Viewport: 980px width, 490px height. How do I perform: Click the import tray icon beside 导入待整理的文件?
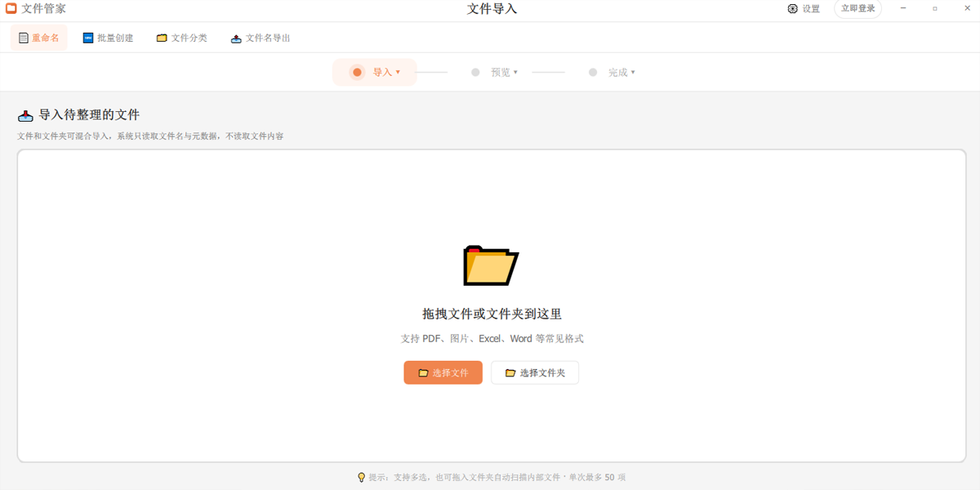point(25,115)
